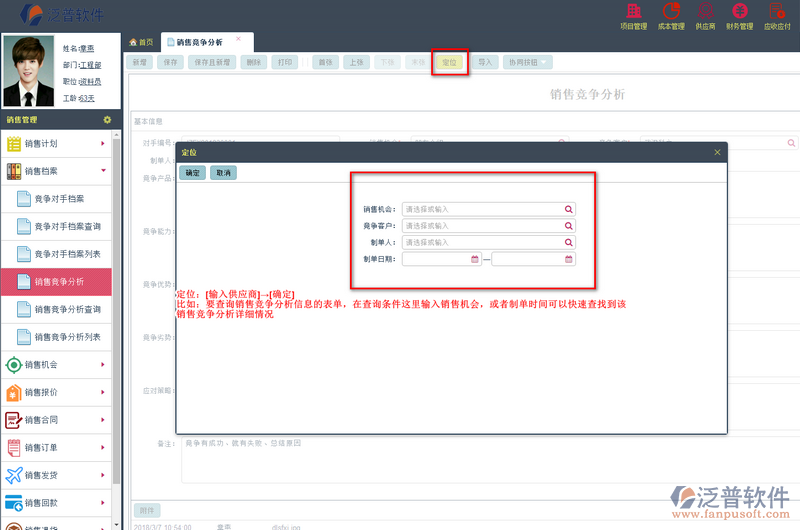This screenshot has height=530, width=800.
Task: Click the 供应商 icon in top bar
Action: (x=705, y=15)
